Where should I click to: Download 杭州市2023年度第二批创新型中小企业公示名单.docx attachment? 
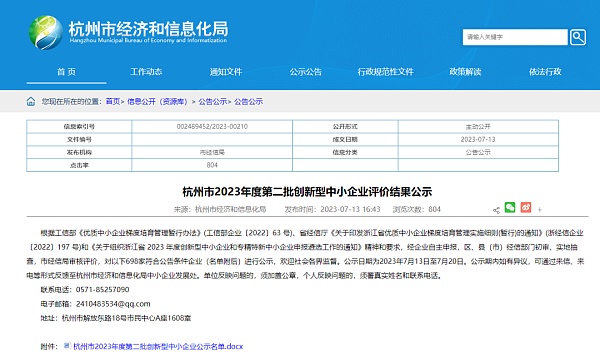pyautogui.click(x=158, y=346)
